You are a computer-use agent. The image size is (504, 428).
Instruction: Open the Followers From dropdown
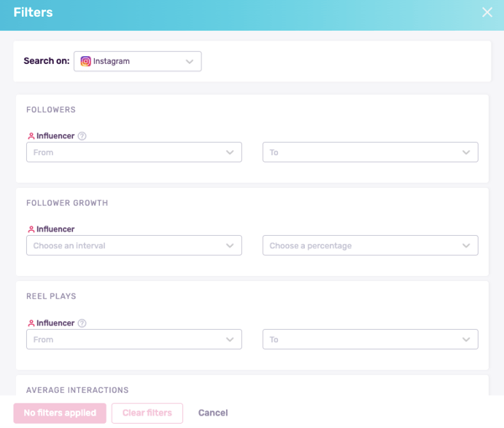(134, 152)
